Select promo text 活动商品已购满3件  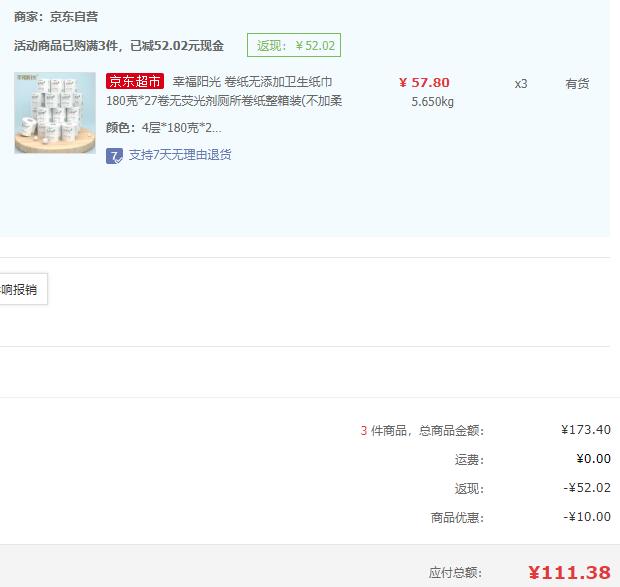(x=66, y=46)
